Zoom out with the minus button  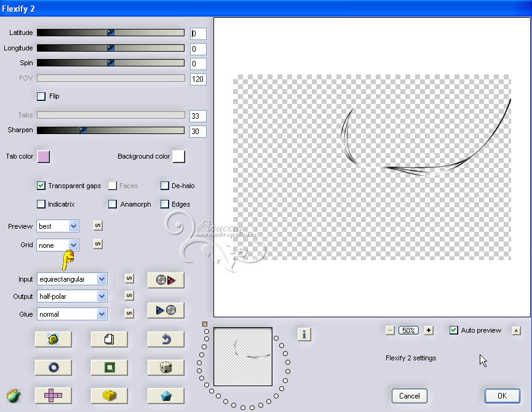(x=390, y=330)
